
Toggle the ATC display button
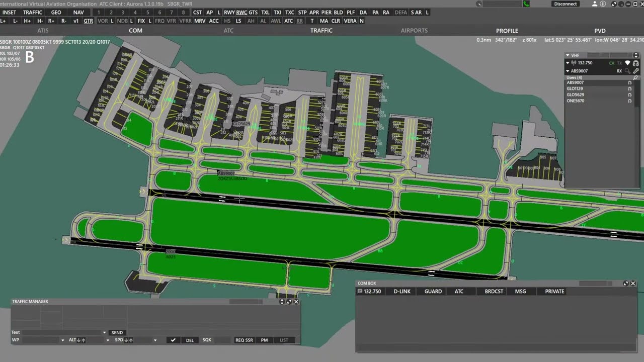288,21
